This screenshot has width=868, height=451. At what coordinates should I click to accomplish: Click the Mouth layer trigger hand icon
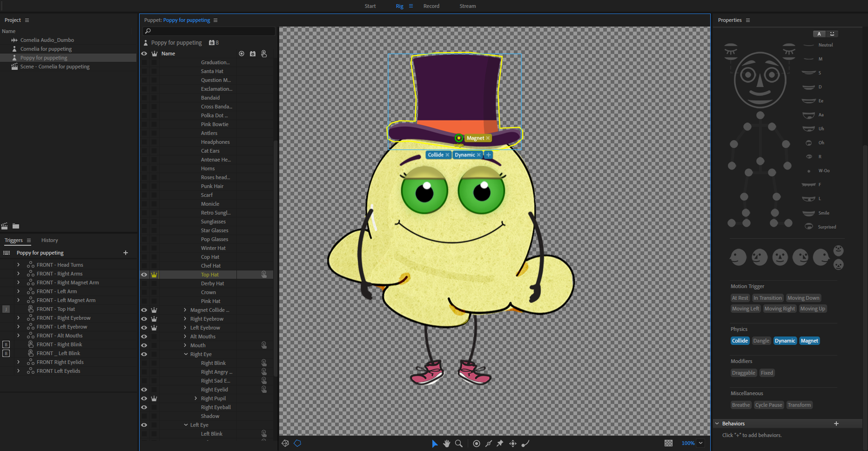[264, 345]
